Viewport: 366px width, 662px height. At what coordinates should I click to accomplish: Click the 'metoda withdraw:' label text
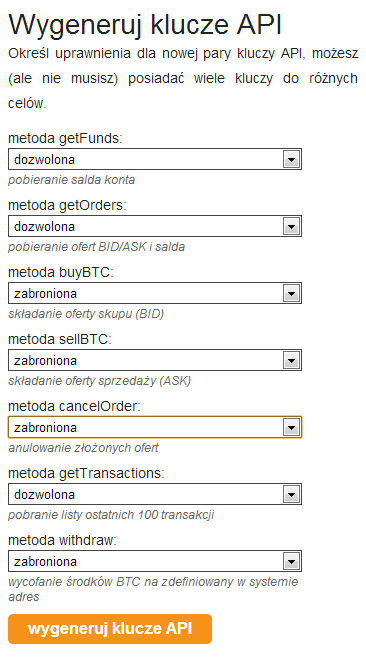tap(62, 541)
